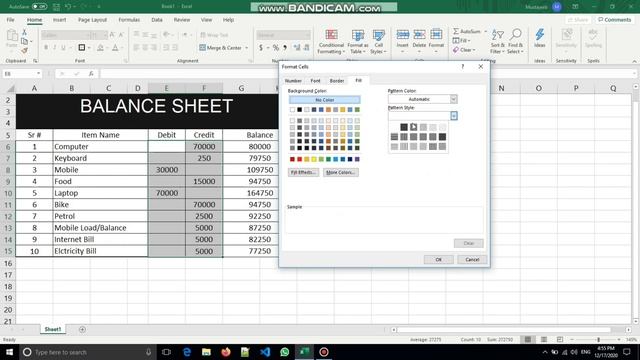
Task: Toggle the AutoSave switch
Action: 40,7
